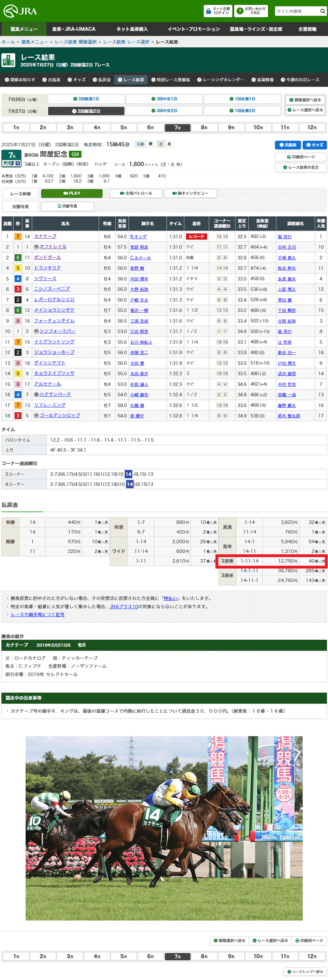Open JRAプラス10 link in notes
The width and height of the screenshot is (328, 980).
(124, 606)
